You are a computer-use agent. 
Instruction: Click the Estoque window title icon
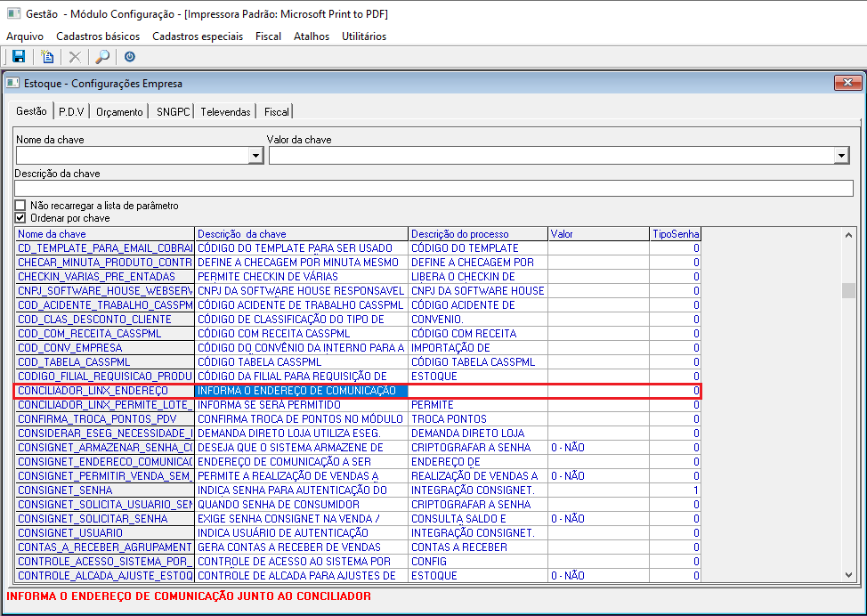(12, 83)
